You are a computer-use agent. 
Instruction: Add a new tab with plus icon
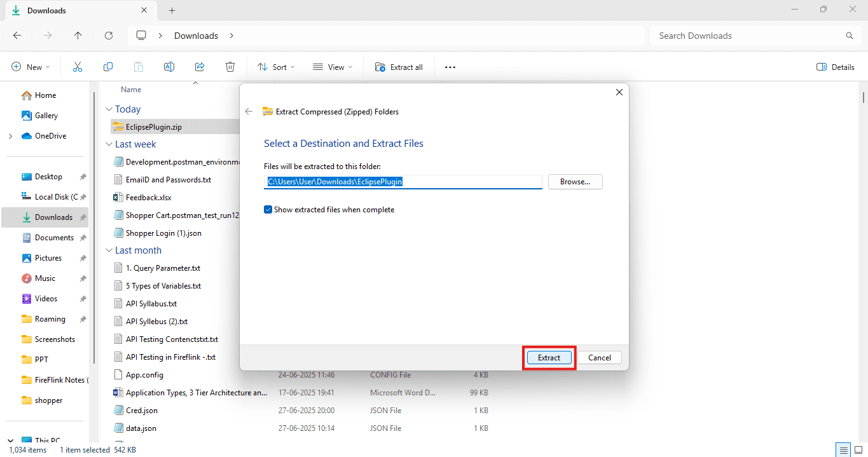coord(172,10)
